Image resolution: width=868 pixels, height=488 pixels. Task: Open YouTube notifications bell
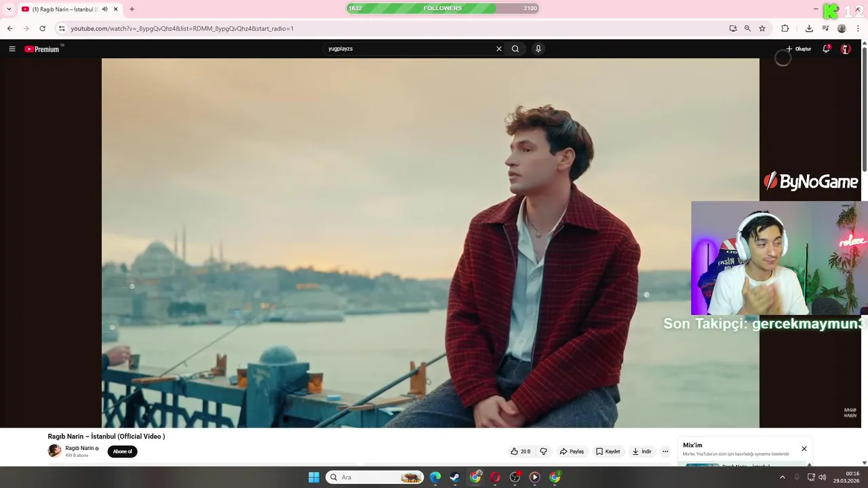coord(826,49)
